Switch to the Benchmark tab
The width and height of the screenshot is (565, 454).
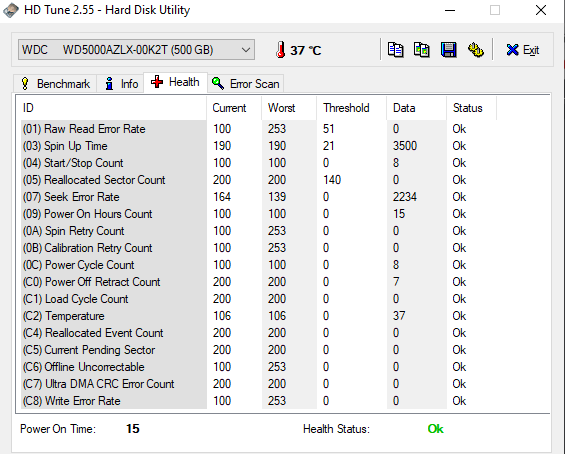pos(55,84)
